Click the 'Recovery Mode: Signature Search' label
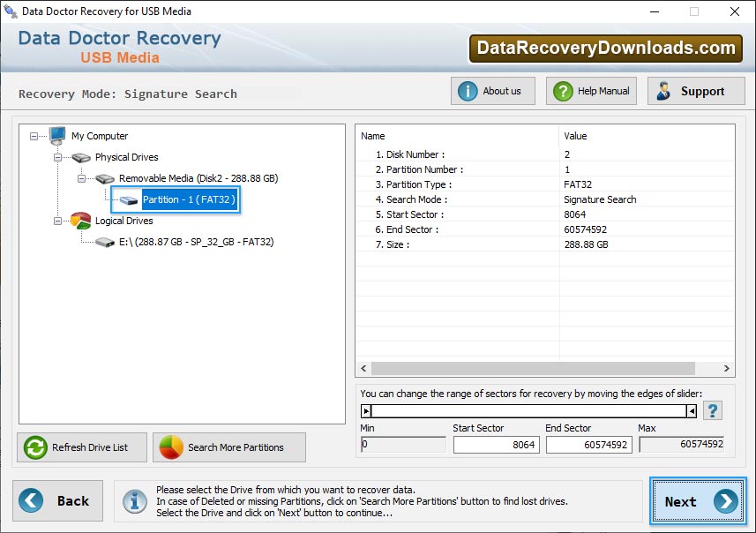756x533 pixels. [128, 94]
